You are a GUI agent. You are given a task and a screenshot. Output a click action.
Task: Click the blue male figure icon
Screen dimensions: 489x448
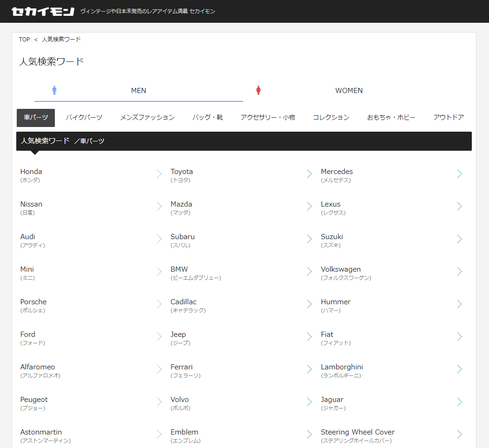point(54,90)
